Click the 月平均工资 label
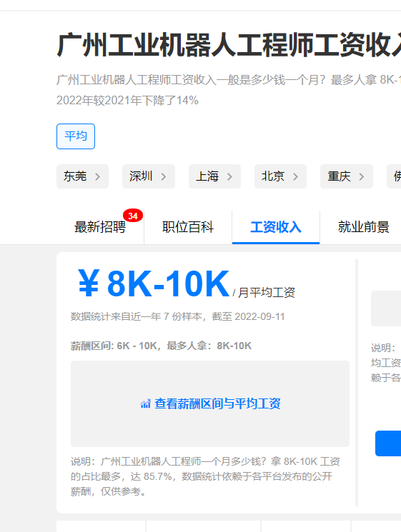Viewport: 401px width, 532px height. click(267, 293)
